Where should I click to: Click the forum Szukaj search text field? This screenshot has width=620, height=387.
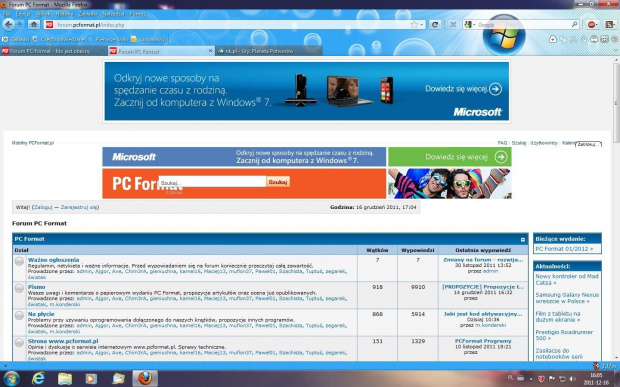[212, 182]
